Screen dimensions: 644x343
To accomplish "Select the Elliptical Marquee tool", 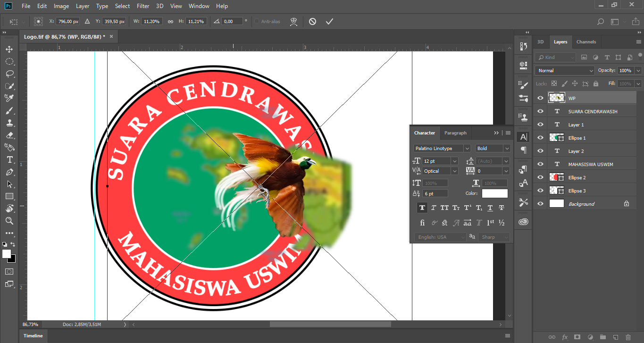I will 9,61.
